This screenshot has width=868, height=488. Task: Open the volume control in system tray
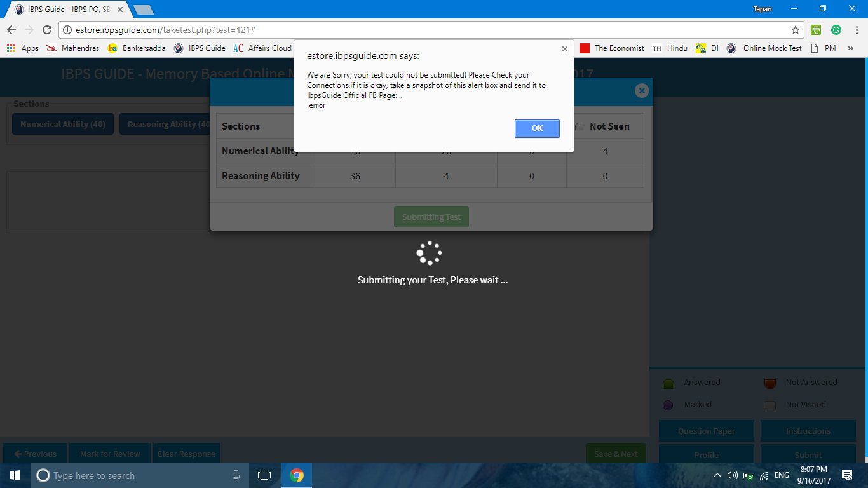[x=733, y=475]
